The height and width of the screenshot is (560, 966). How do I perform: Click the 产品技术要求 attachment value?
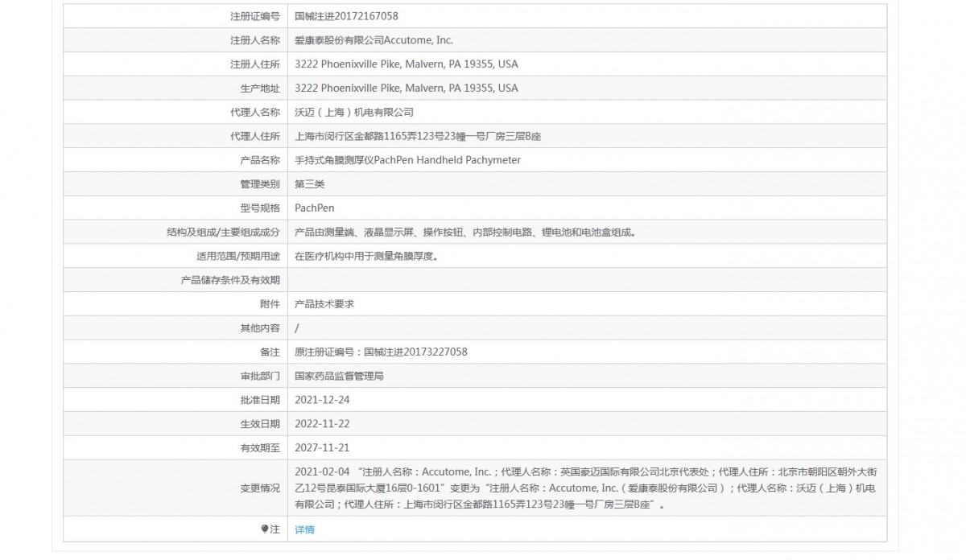pyautogui.click(x=324, y=304)
